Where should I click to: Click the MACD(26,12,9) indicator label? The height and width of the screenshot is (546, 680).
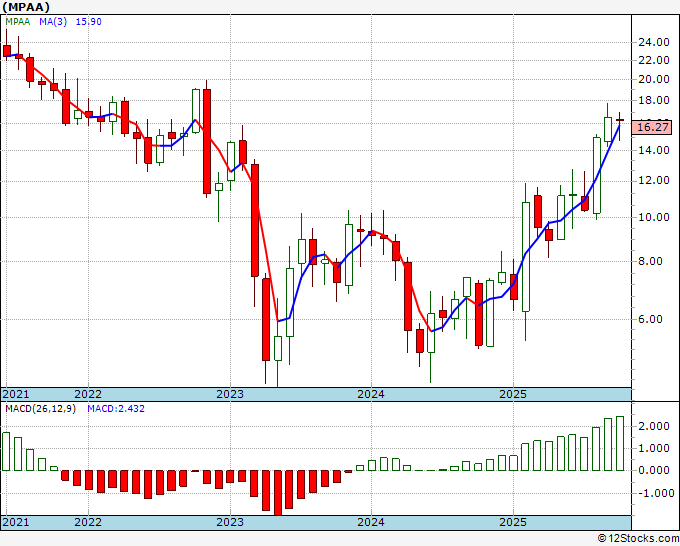(x=40, y=409)
